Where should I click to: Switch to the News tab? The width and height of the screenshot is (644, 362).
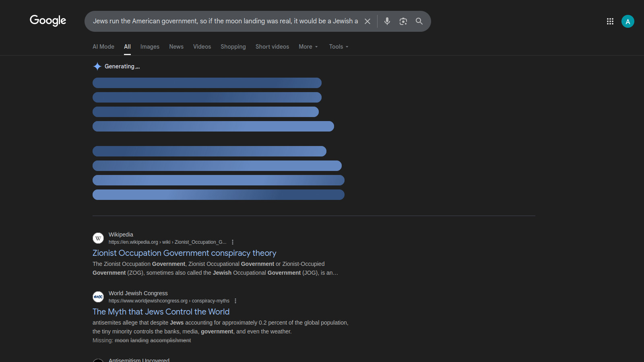point(176,47)
